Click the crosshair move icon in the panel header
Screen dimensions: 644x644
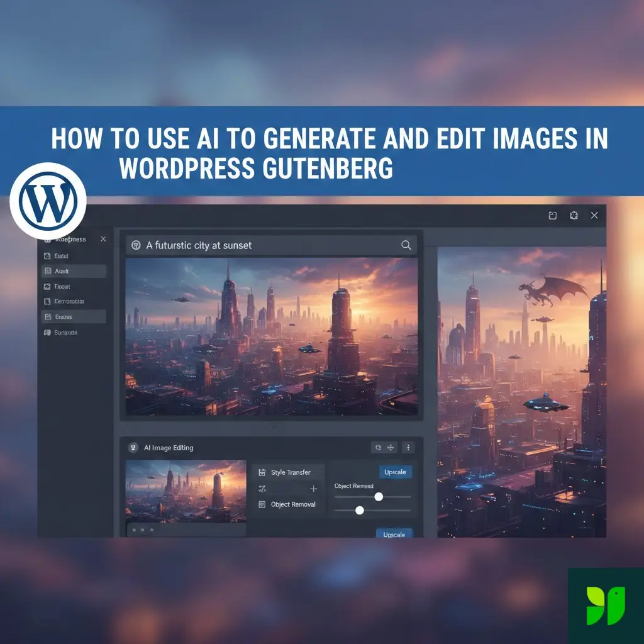(x=392, y=447)
